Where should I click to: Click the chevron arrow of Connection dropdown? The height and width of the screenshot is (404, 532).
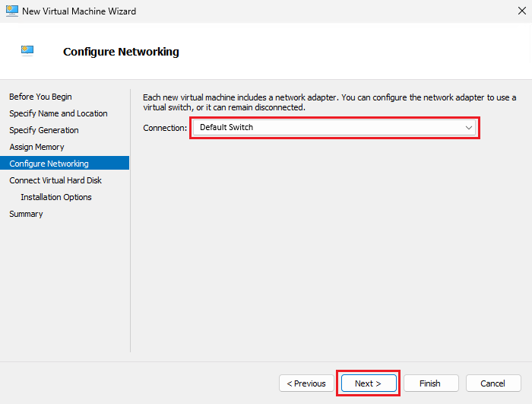tap(469, 128)
